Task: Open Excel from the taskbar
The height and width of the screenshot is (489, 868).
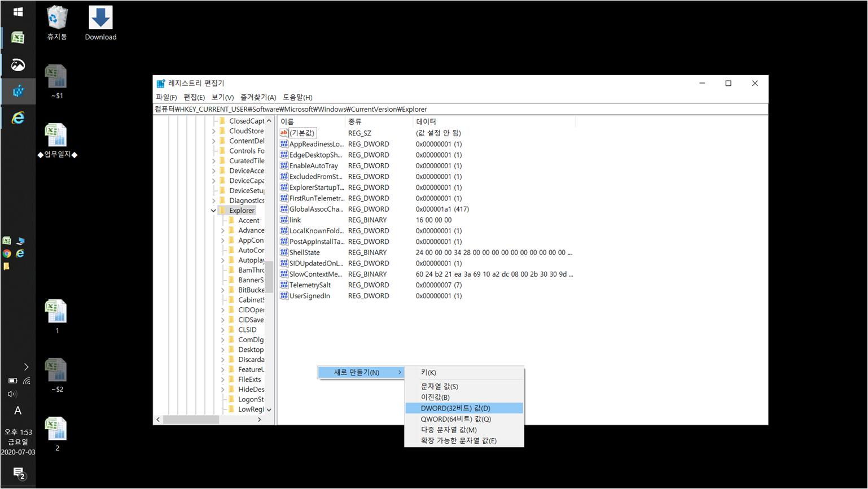Action: click(18, 38)
